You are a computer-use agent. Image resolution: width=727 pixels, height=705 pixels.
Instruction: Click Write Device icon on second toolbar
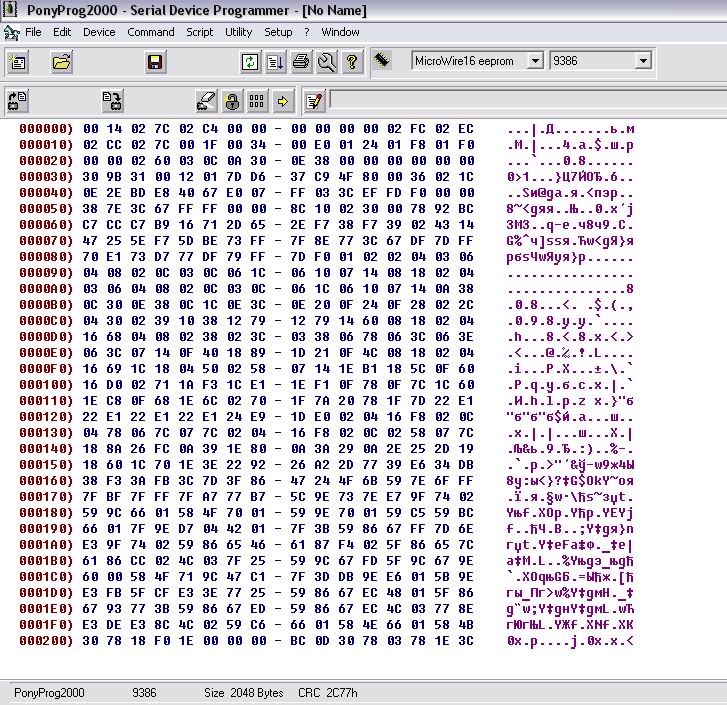pyautogui.click(x=112, y=101)
